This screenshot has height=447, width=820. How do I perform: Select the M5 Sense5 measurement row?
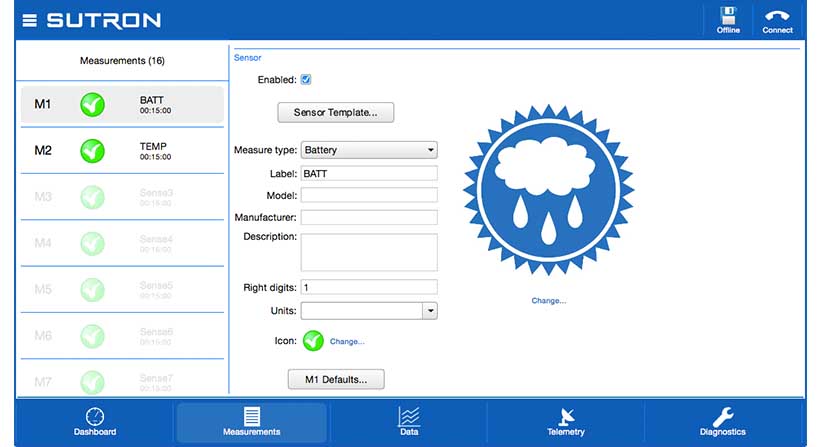click(122, 290)
